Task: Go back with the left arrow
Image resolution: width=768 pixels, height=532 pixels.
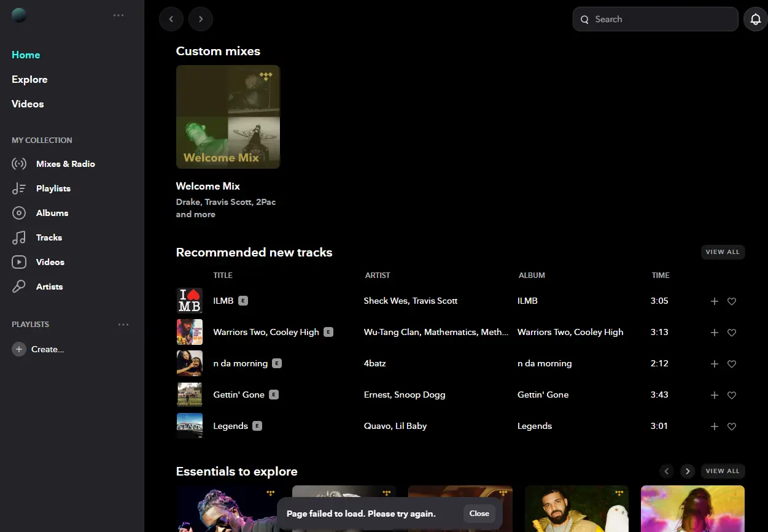Action: [x=171, y=19]
